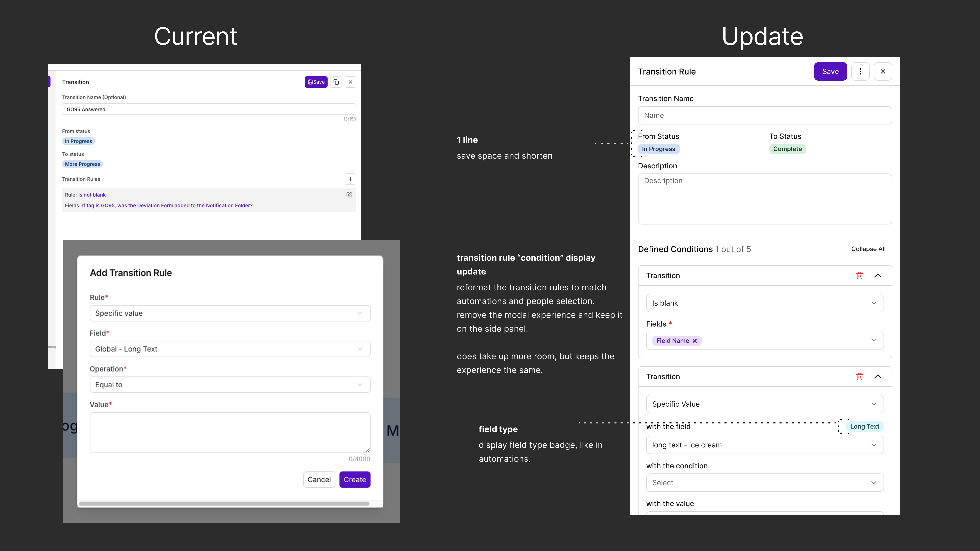This screenshot has height=551, width=980.
Task: Click the 'Is not blank' rule link
Action: click(92, 195)
